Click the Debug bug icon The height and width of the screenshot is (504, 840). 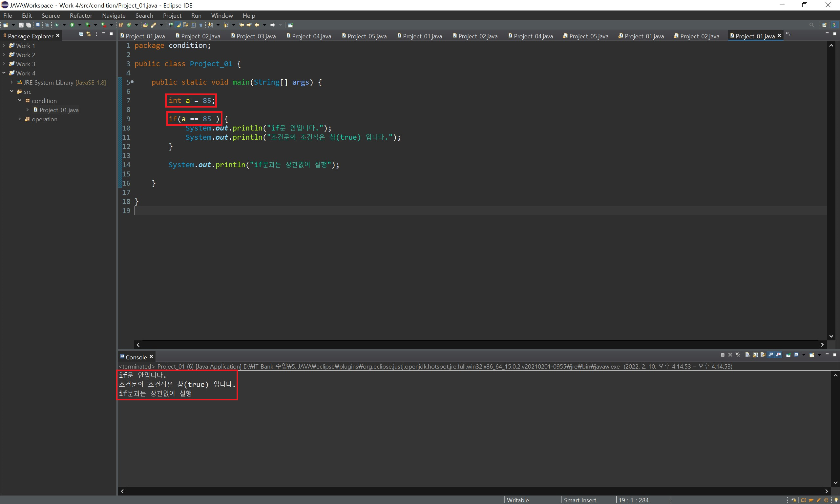pyautogui.click(x=56, y=25)
